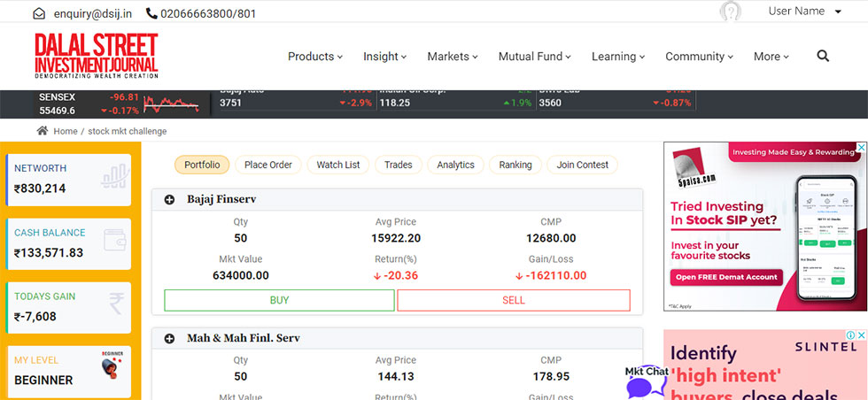Click the Home breadcrumb house icon
Viewport: 868px width, 400px height.
[43, 131]
